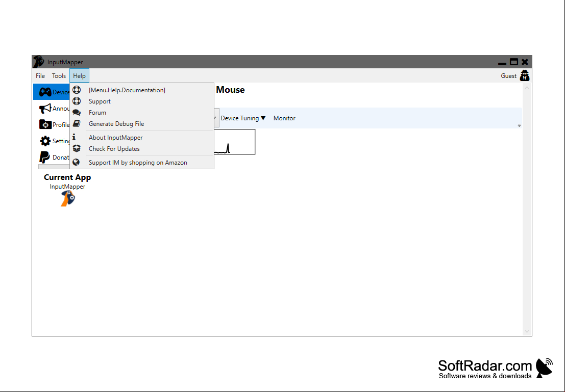Click the Current App heading
565x392 pixels.
coord(67,177)
